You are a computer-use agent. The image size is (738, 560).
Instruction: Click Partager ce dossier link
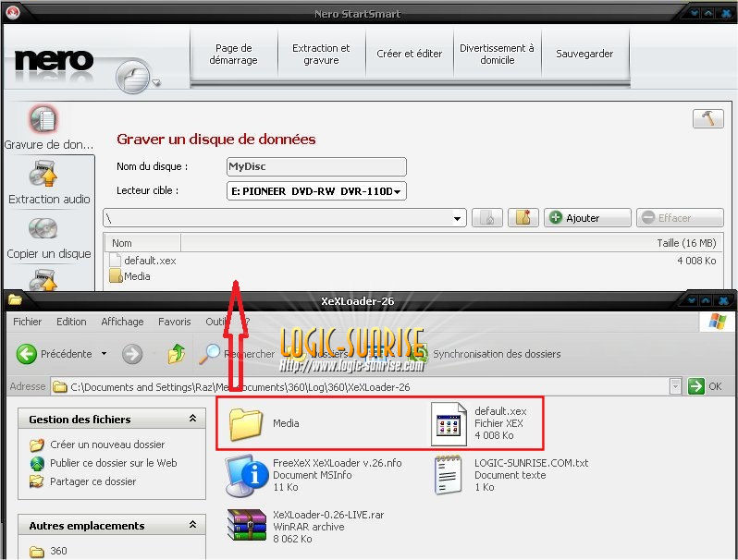point(93,481)
